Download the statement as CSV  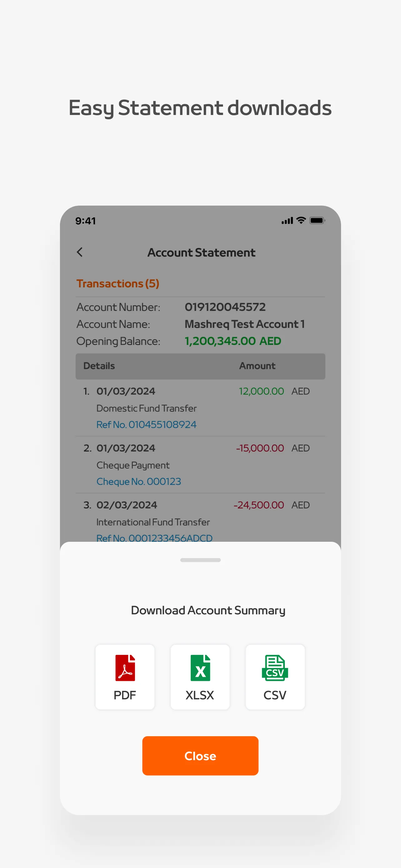(x=275, y=677)
